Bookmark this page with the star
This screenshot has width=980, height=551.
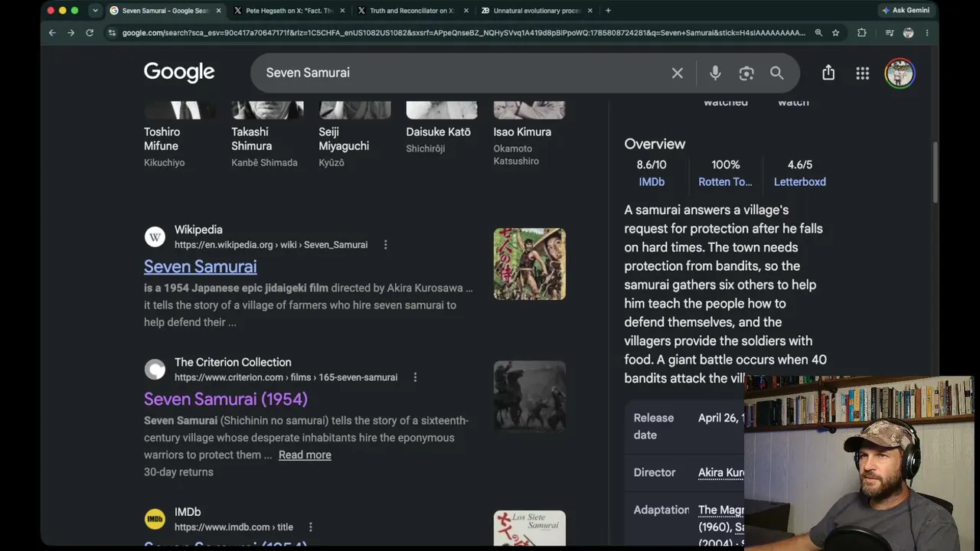click(x=835, y=33)
